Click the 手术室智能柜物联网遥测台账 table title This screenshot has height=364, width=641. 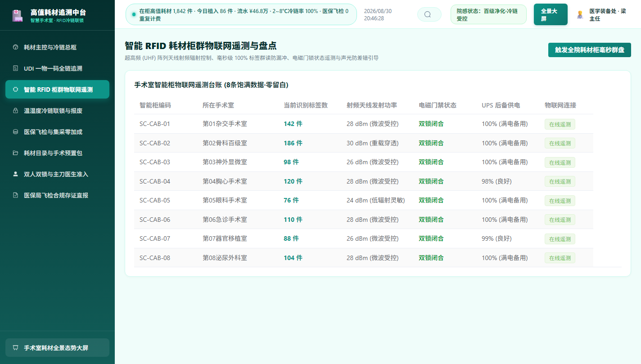211,85
